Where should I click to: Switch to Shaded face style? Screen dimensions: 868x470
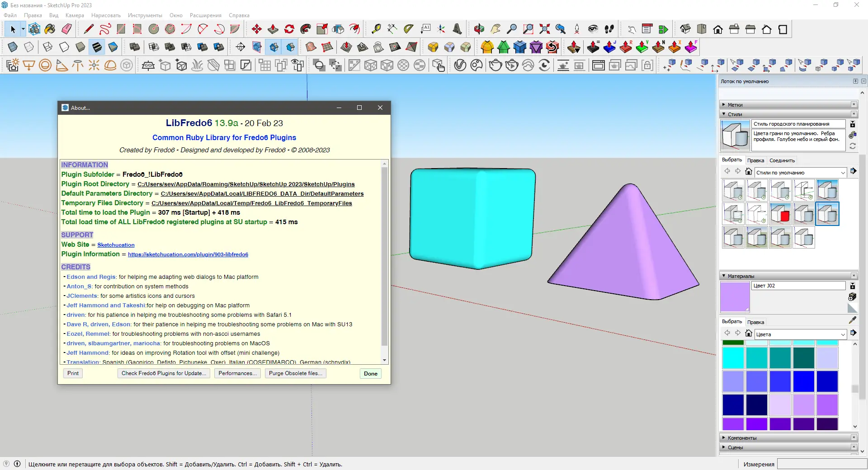point(80,47)
